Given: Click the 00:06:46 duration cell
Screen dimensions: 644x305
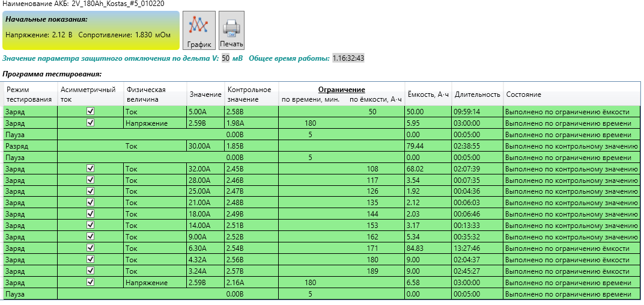Looking at the screenshot, I should [478, 214].
